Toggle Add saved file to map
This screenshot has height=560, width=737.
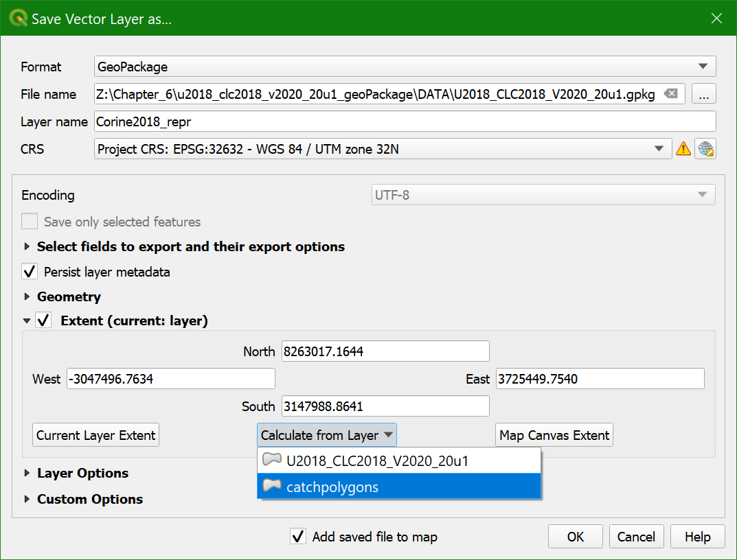(x=298, y=536)
